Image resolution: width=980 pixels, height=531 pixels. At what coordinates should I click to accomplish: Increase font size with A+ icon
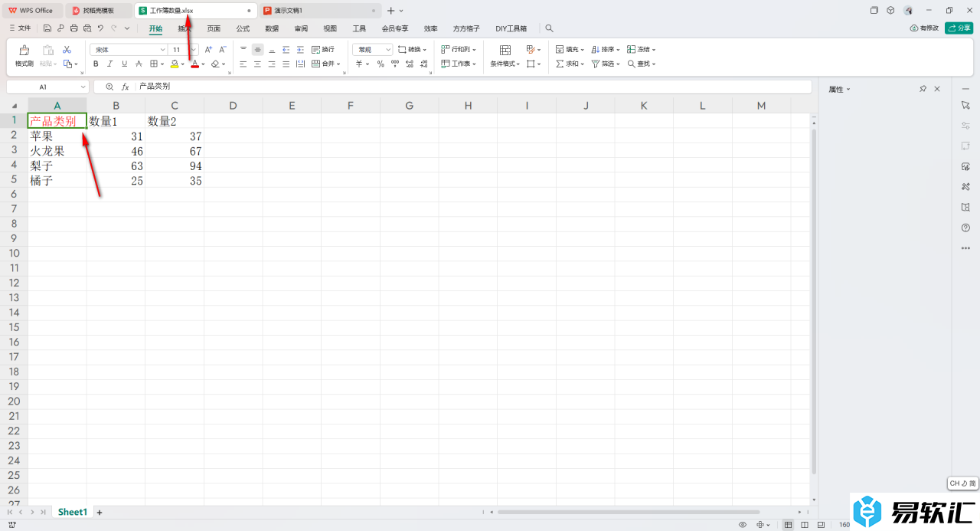pyautogui.click(x=209, y=49)
